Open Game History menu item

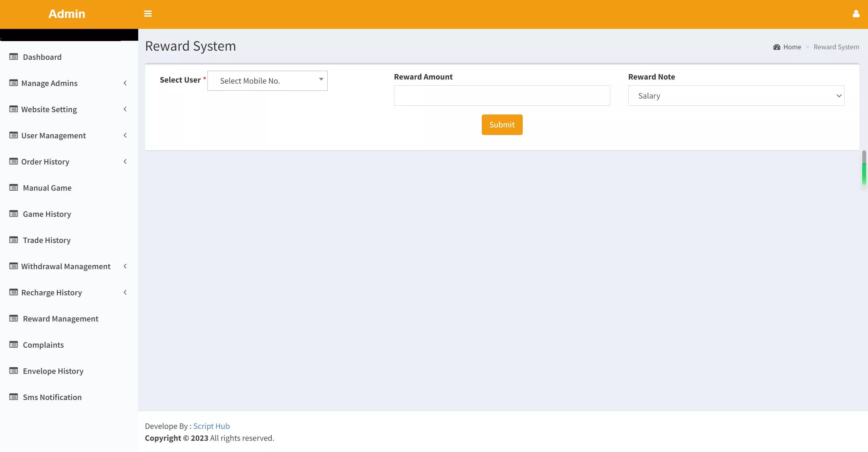47,214
